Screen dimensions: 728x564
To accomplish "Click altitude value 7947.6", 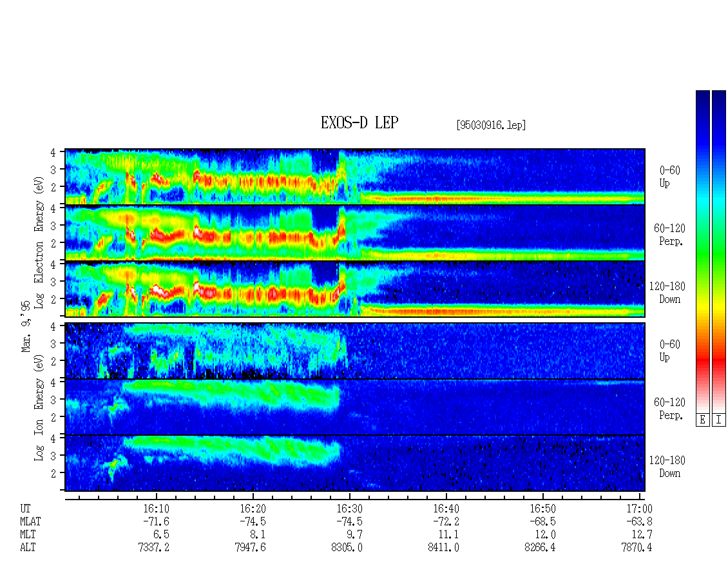I will [250, 548].
